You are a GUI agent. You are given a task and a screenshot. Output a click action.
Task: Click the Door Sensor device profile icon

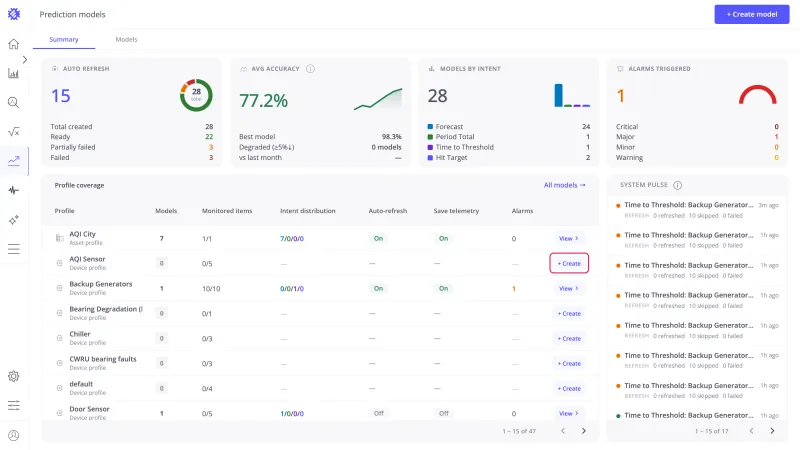coord(59,413)
